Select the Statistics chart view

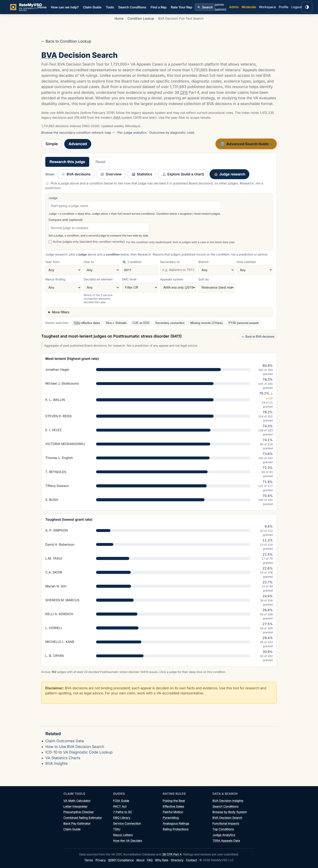[142, 174]
